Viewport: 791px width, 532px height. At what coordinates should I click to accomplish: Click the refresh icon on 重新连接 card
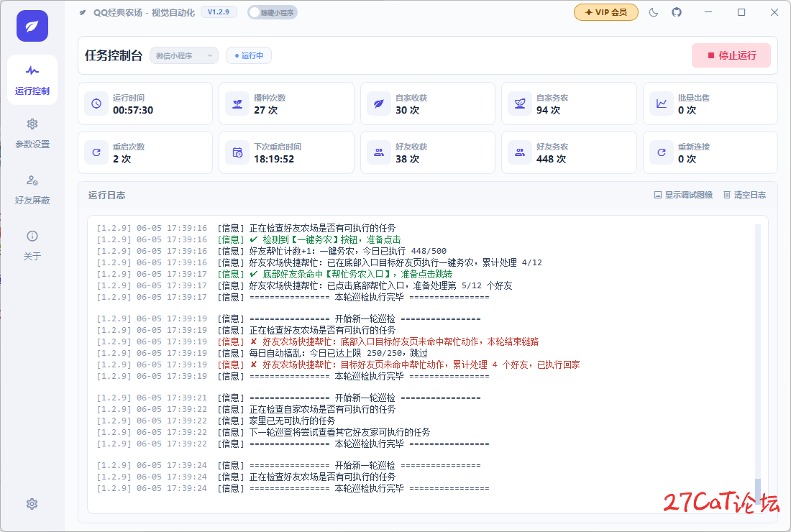662,152
